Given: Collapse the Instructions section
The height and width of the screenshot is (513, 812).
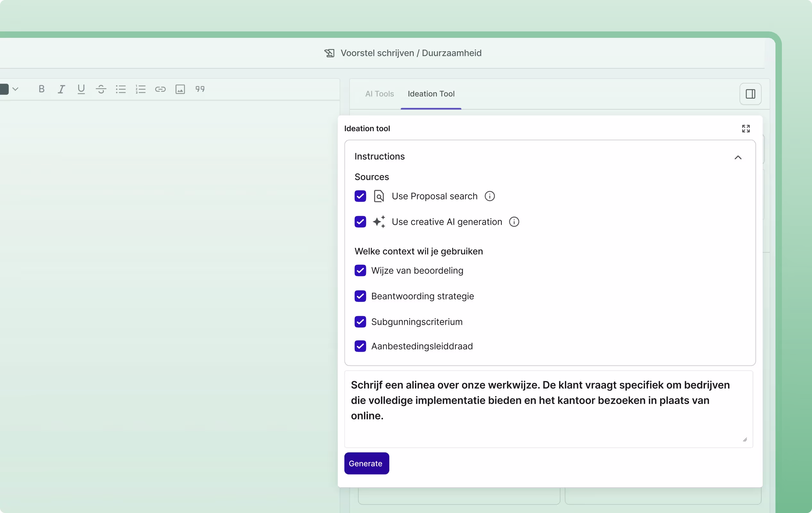Looking at the screenshot, I should pyautogui.click(x=738, y=157).
